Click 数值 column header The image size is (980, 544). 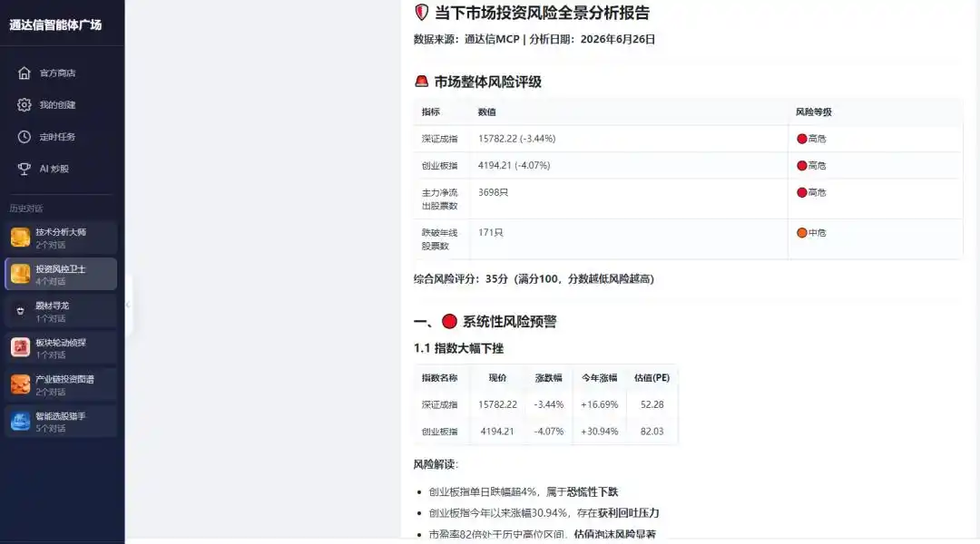(487, 112)
